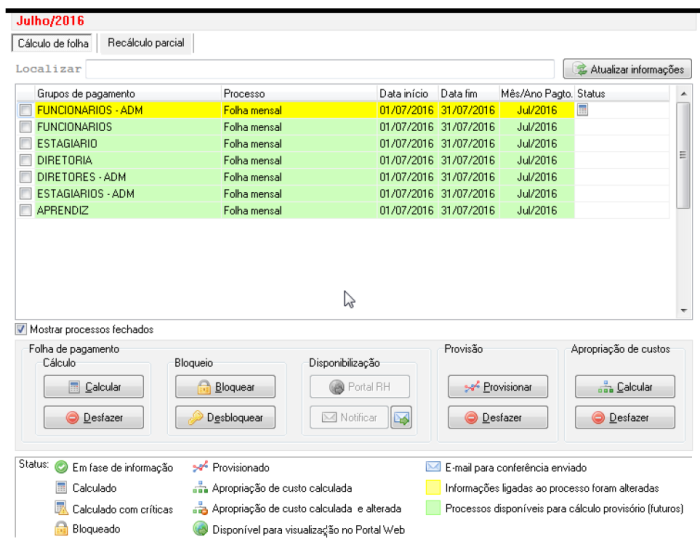This screenshot has height=539, width=700.
Task: Tick the DIRETORIA group checkbox
Action: click(x=25, y=161)
